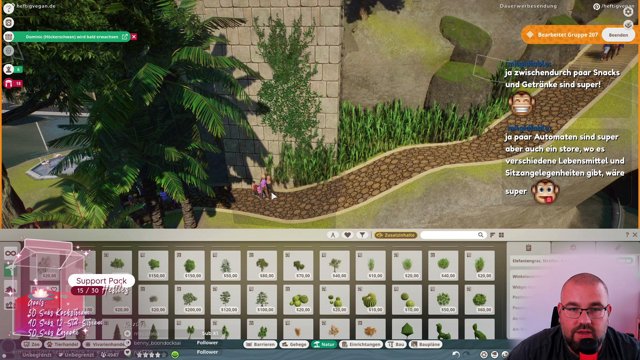Click the Beenden button
640x360 pixels.
[x=618, y=35]
